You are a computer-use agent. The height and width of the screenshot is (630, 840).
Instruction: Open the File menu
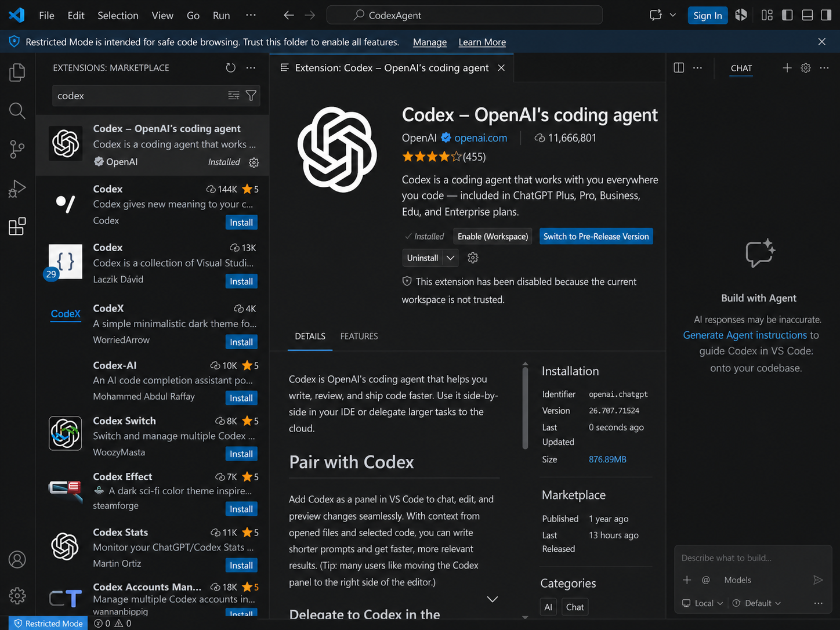coord(46,16)
